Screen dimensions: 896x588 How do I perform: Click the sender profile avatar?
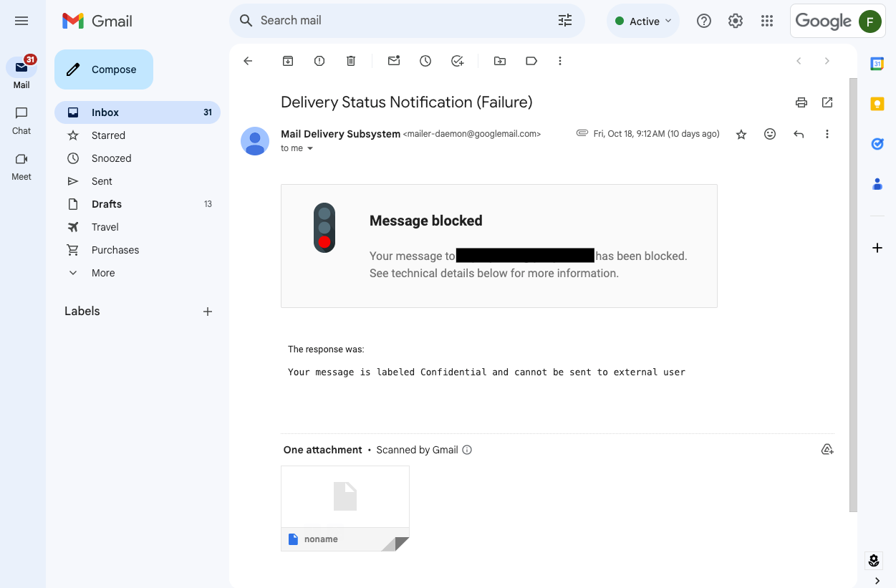pyautogui.click(x=255, y=141)
